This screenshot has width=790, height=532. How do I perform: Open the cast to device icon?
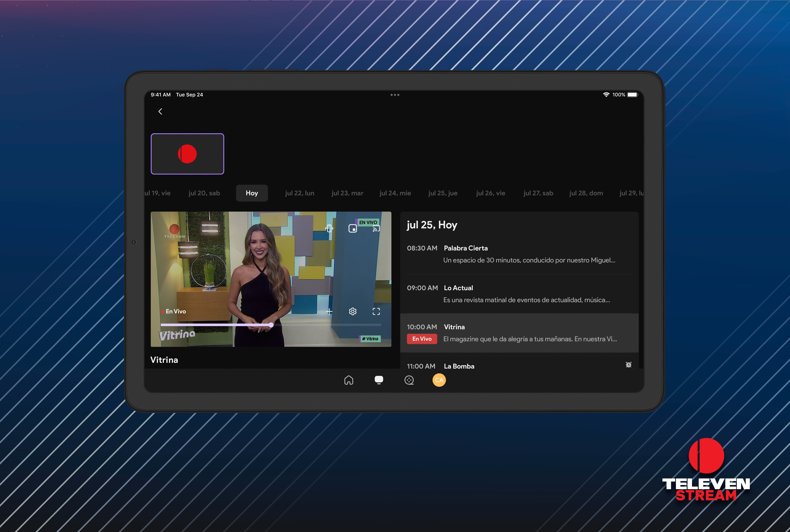coord(376,228)
